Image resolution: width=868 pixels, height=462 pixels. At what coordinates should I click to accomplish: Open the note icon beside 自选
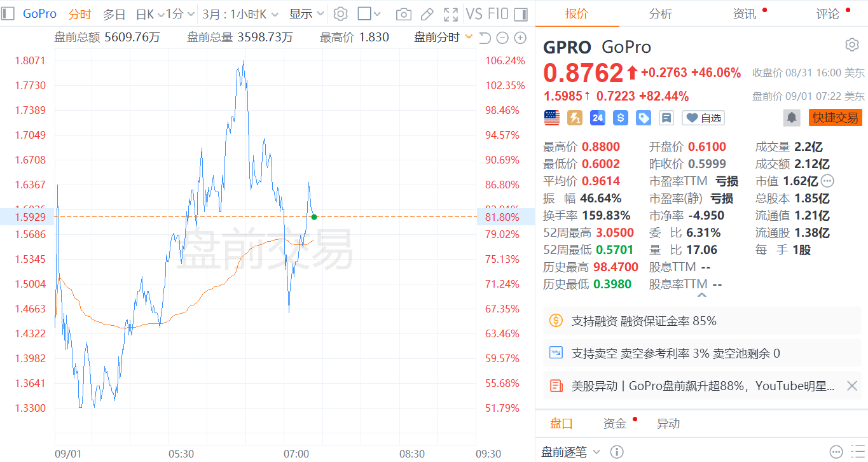pos(666,118)
